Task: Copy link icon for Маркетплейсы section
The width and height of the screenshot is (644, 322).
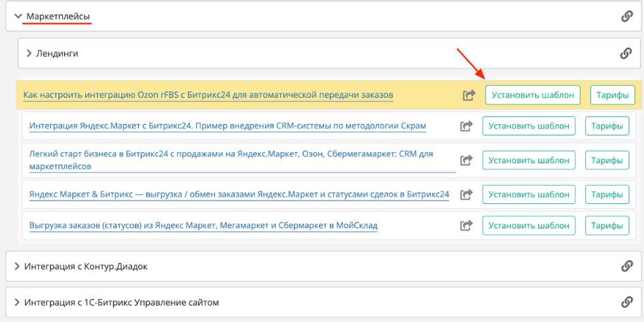Action: click(x=626, y=16)
